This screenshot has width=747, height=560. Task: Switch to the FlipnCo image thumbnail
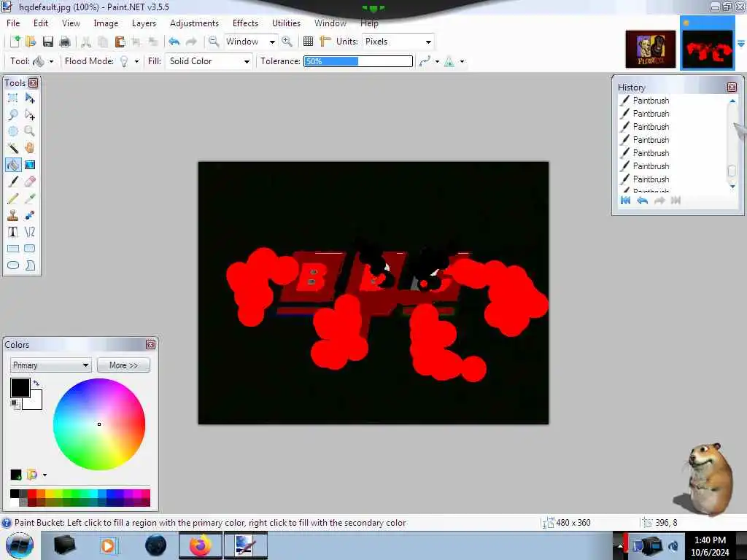pyautogui.click(x=650, y=49)
